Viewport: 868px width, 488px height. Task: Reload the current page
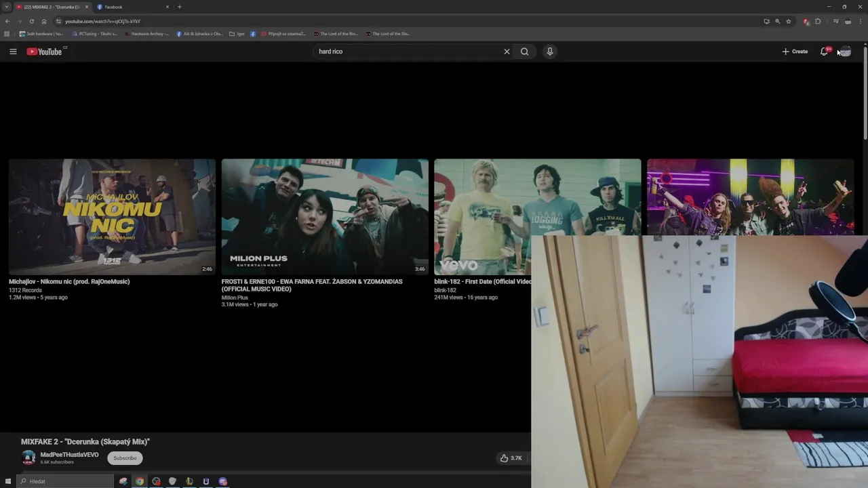point(31,21)
